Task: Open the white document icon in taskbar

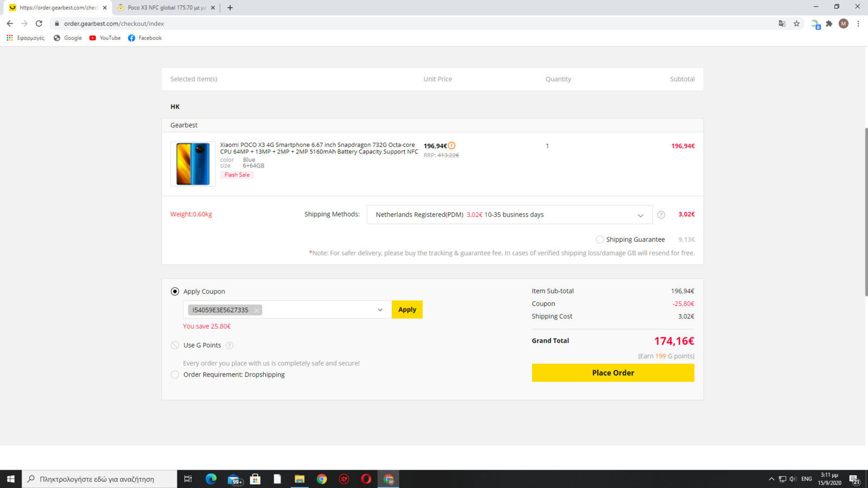Action: (x=277, y=479)
